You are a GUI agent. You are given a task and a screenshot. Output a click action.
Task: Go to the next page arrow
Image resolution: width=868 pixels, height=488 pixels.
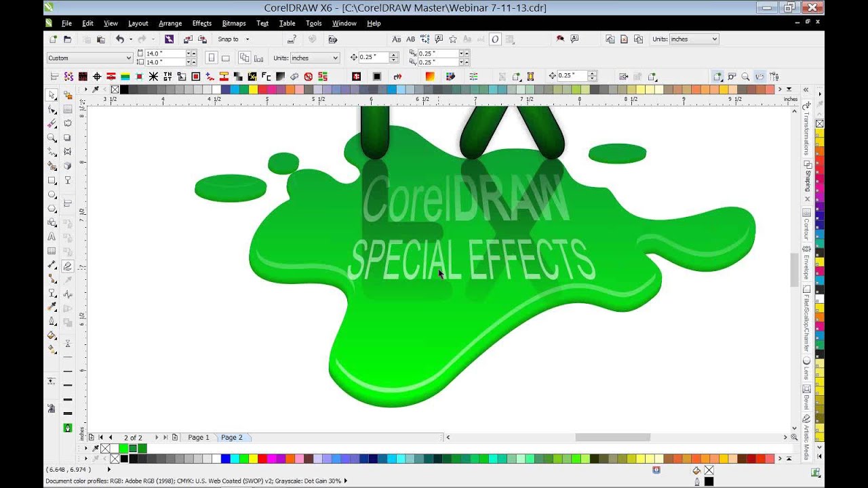pyautogui.click(x=157, y=437)
